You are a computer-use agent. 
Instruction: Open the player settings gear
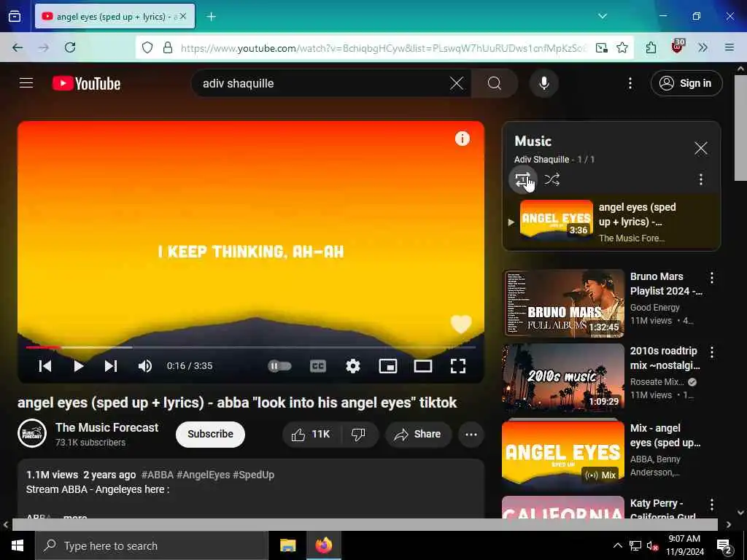point(352,366)
